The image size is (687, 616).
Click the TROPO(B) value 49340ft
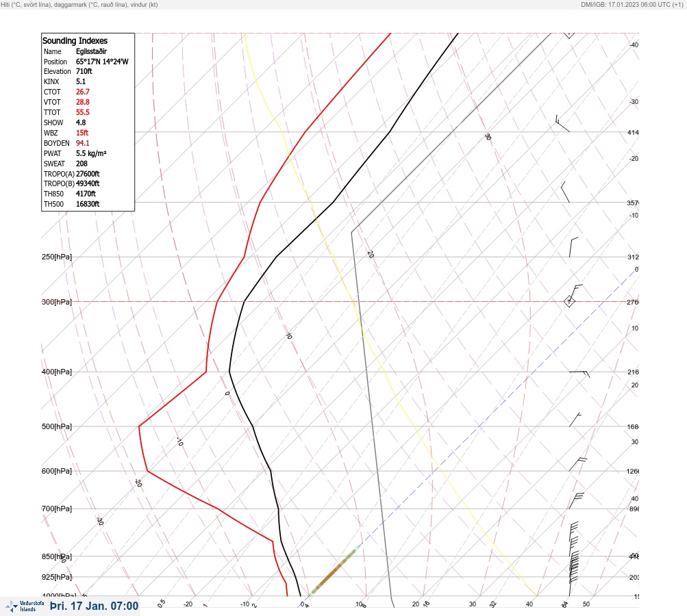[88, 183]
